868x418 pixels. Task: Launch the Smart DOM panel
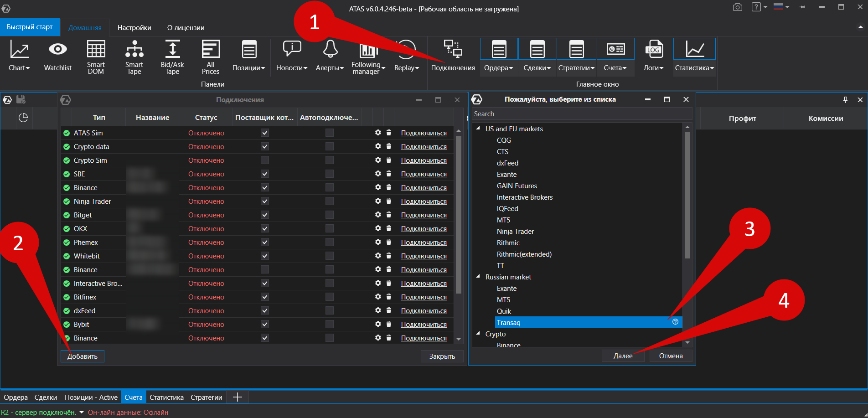(x=96, y=57)
